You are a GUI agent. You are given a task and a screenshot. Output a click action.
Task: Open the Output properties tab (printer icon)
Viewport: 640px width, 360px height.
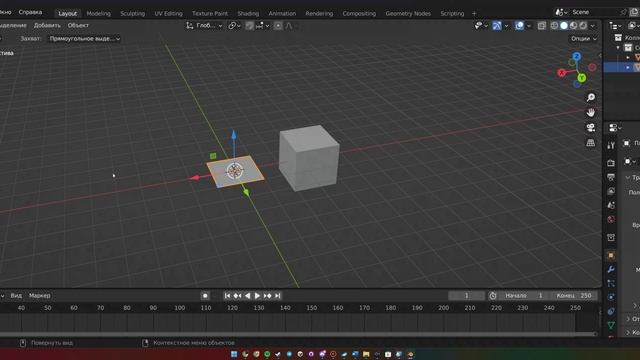[x=611, y=177]
